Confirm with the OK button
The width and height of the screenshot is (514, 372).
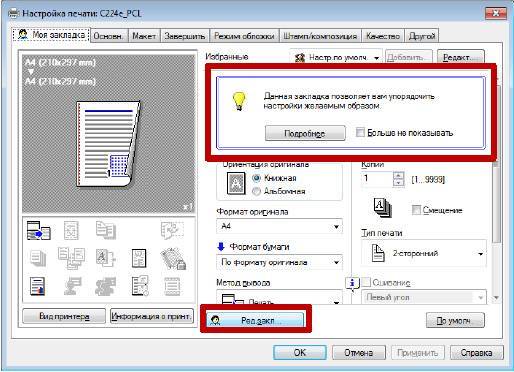[x=300, y=352]
